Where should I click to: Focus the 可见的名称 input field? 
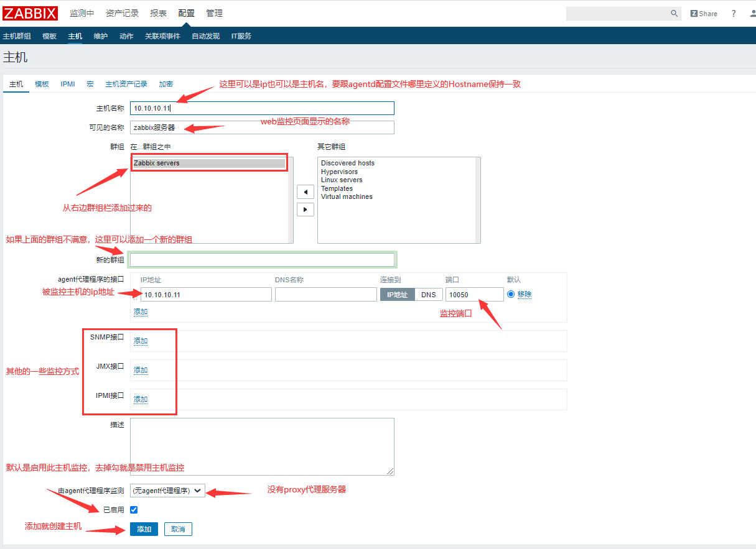click(262, 127)
